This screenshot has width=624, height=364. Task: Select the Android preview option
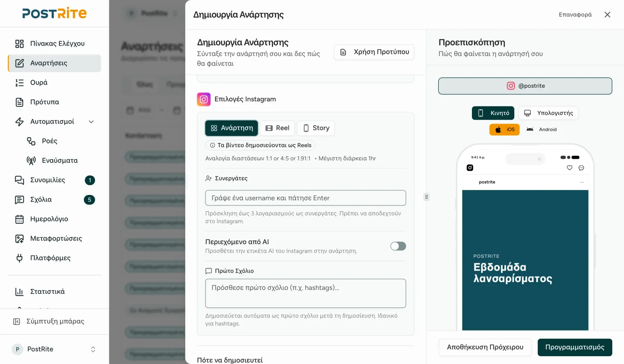pos(541,129)
